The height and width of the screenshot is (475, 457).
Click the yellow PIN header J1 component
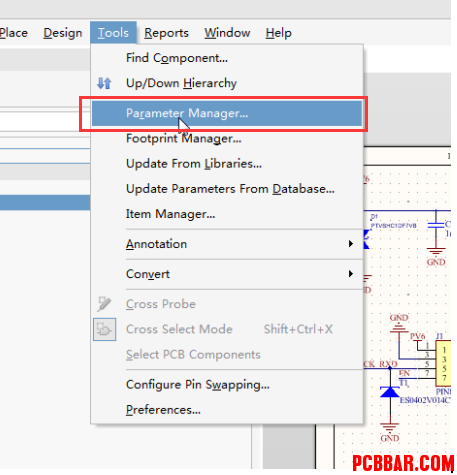coord(444,364)
